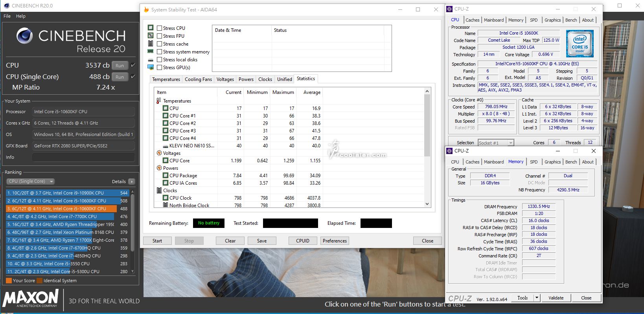
Task: Click the Intel Core i5 logo in CPU-Z
Action: coord(580,44)
